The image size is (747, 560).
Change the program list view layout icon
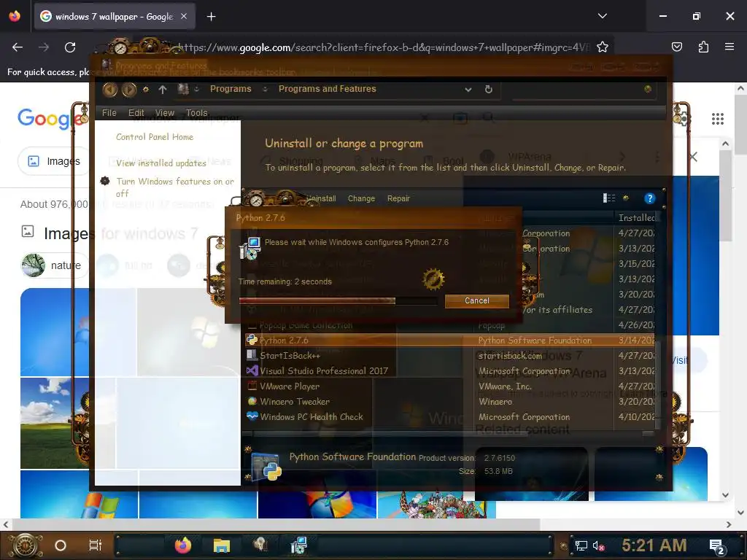click(609, 198)
